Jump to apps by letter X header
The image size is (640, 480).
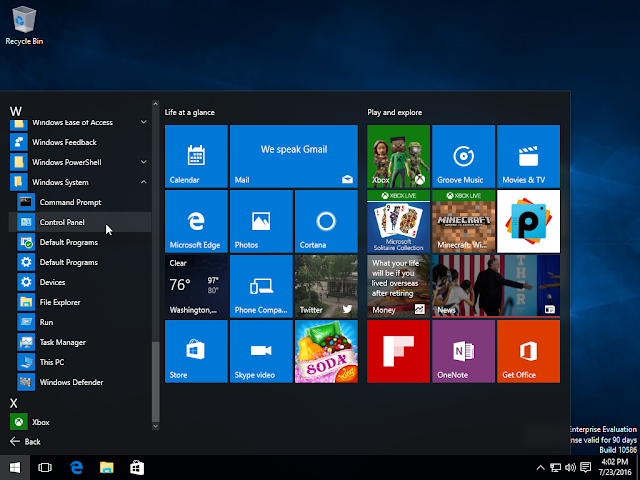13,403
